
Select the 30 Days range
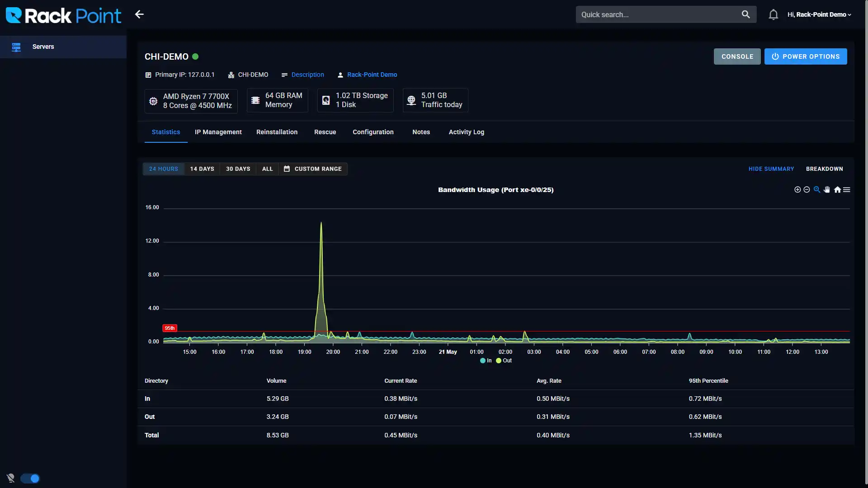[238, 169]
